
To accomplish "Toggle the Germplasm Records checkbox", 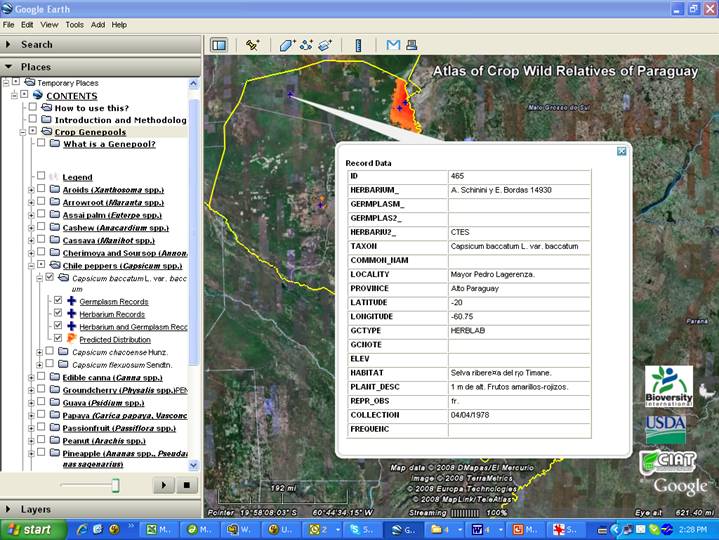I will pyautogui.click(x=58, y=300).
